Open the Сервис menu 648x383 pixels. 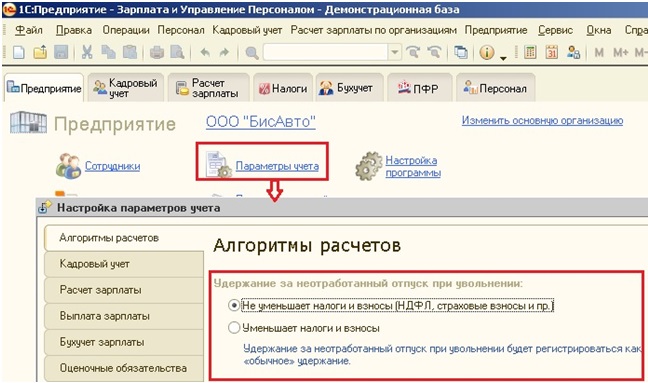[x=555, y=30]
